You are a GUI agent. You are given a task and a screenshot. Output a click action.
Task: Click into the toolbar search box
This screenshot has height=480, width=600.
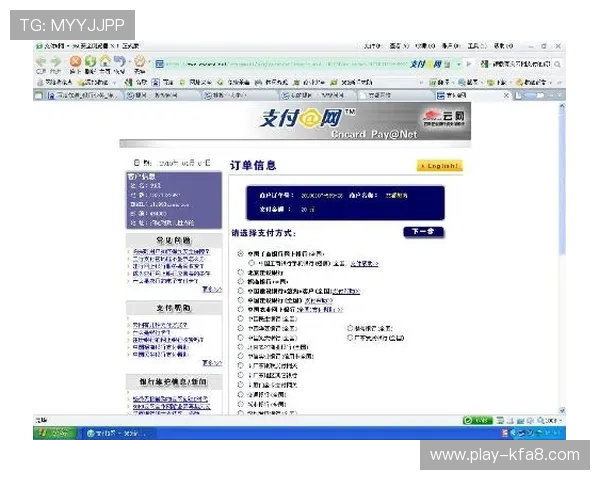[521, 64]
